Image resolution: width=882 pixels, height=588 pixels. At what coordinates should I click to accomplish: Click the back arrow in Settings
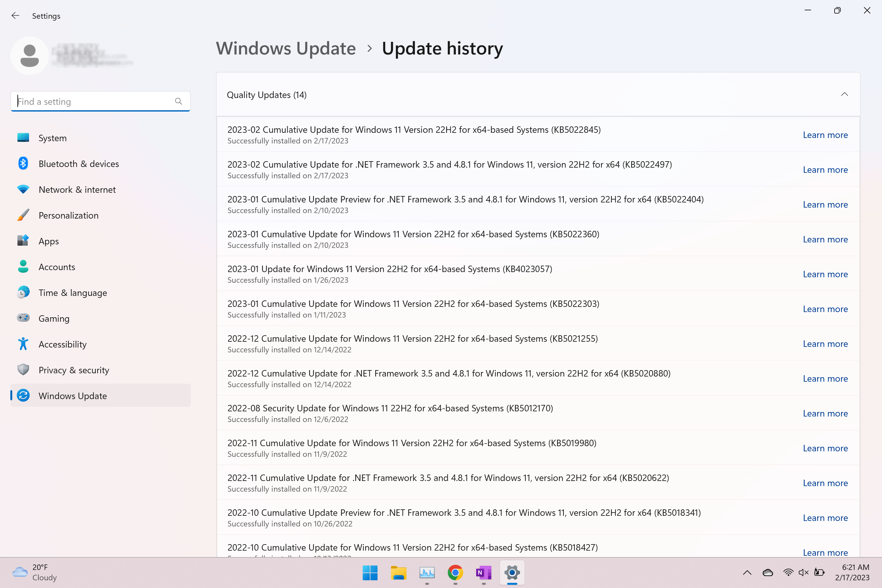click(15, 16)
